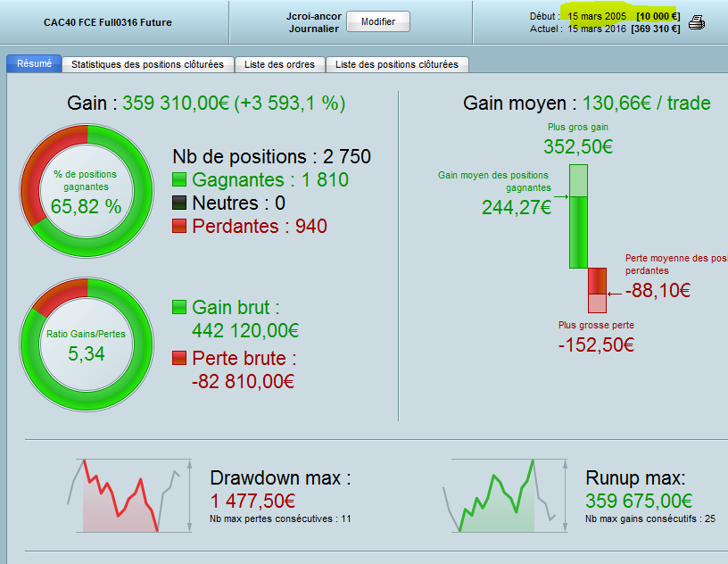Click the Modifier button
The image size is (728, 564).
pos(377,21)
